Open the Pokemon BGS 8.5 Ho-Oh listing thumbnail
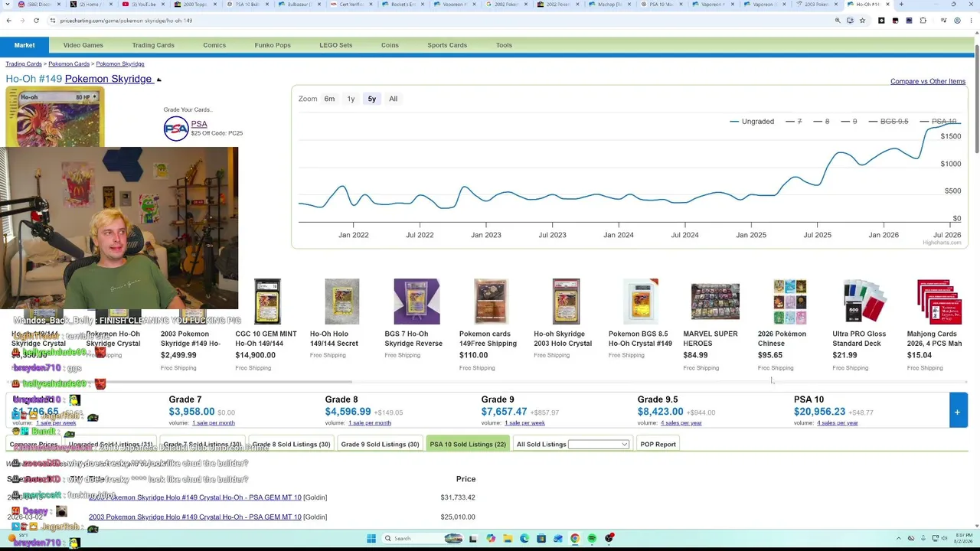The width and height of the screenshot is (980, 551). 641,302
